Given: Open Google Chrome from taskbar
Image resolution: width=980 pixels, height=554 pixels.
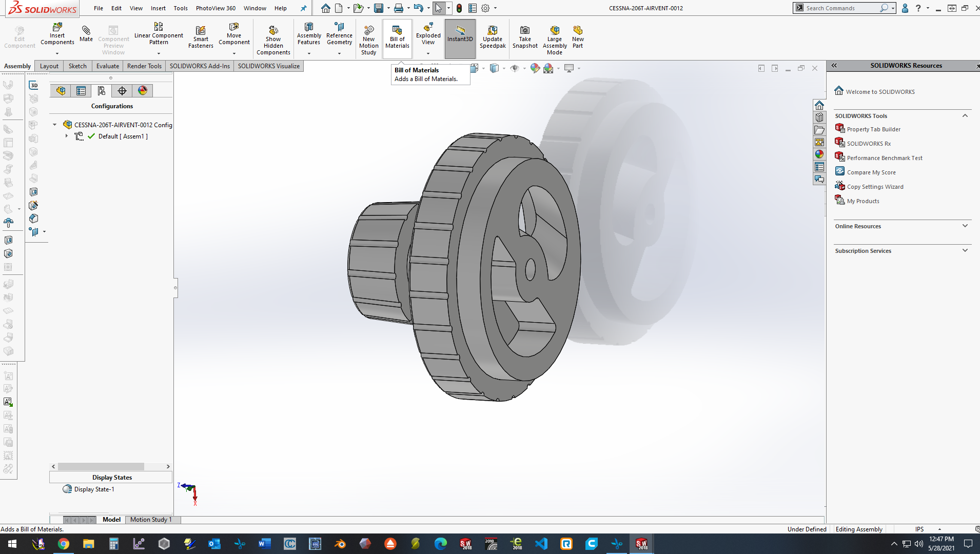Looking at the screenshot, I should pos(64,544).
